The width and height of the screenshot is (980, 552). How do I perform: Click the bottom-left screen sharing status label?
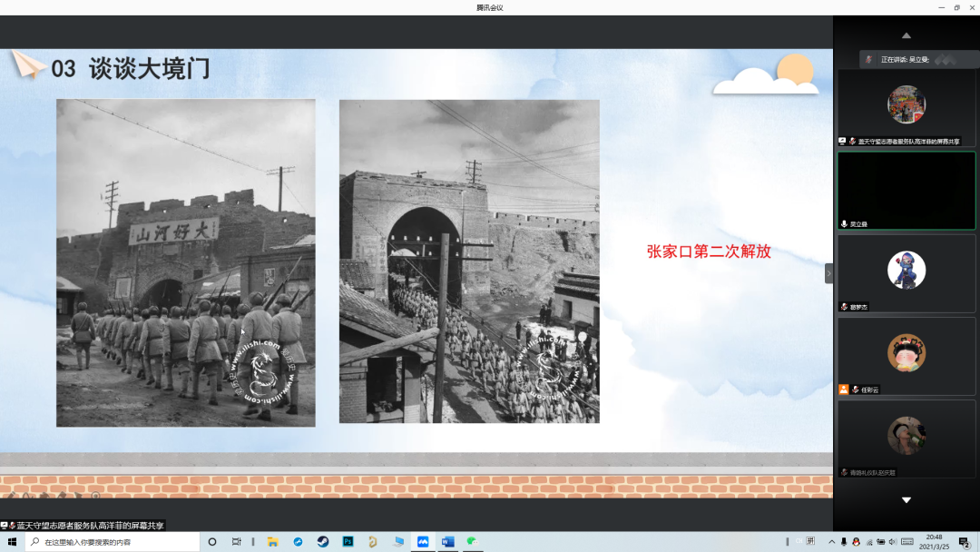point(83,526)
